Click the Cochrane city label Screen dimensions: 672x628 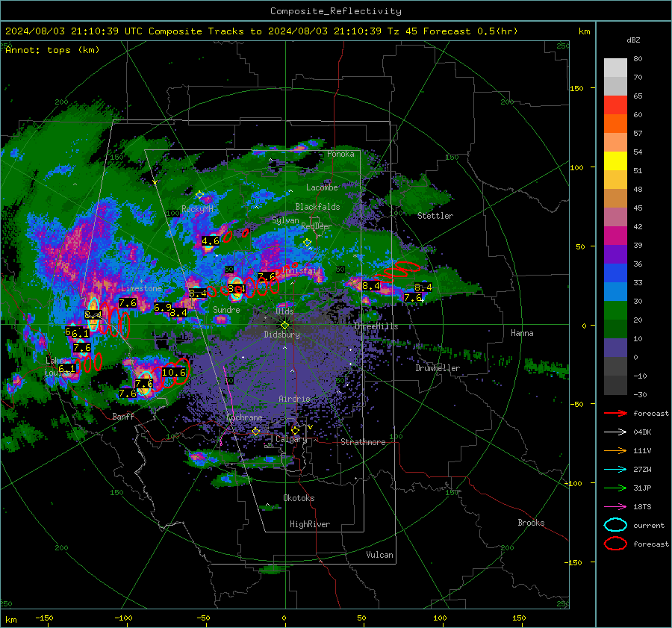[244, 417]
